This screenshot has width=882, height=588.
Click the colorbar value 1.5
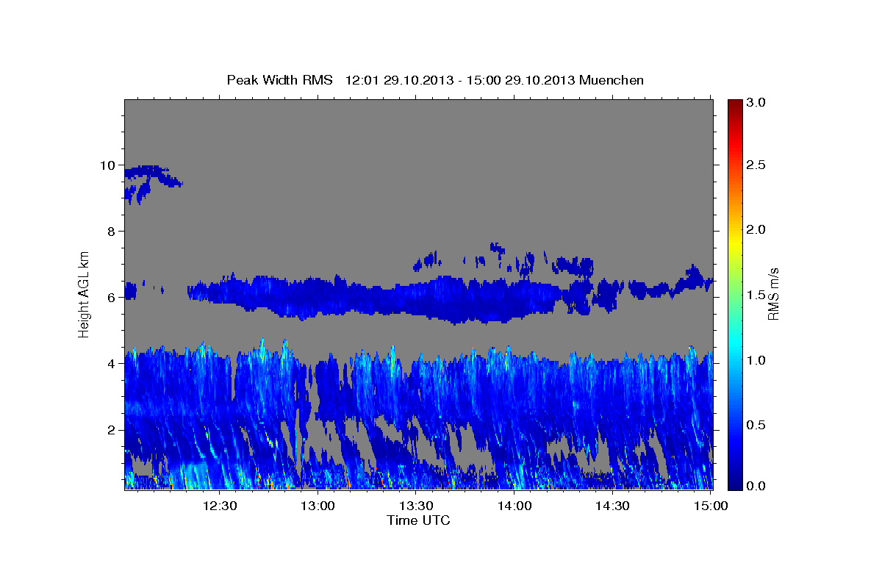[x=756, y=295]
